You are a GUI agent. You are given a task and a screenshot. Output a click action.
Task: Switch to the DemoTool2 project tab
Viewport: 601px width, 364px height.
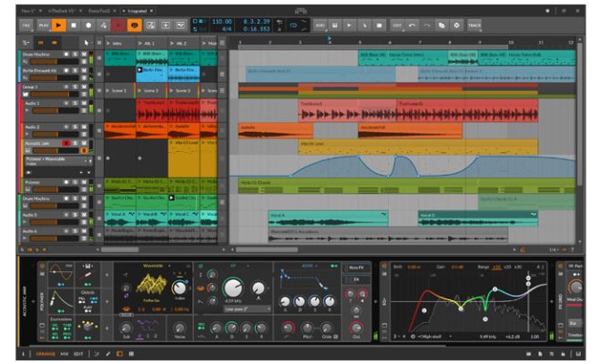pos(99,11)
